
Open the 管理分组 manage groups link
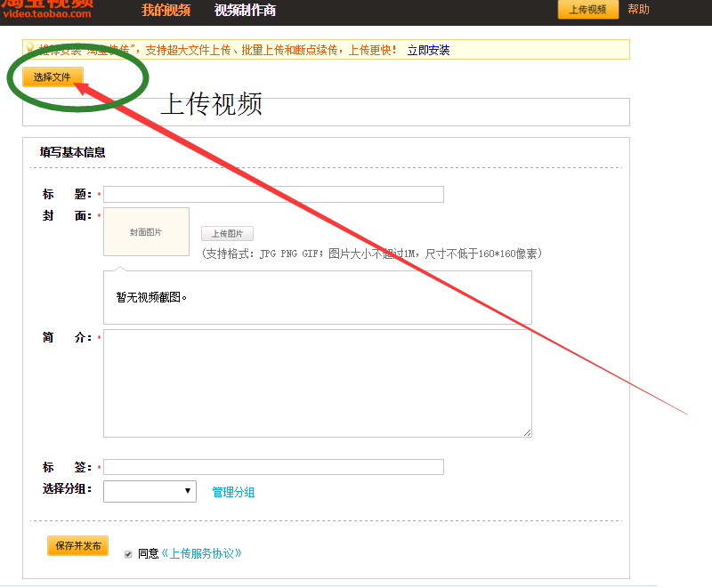coord(233,492)
